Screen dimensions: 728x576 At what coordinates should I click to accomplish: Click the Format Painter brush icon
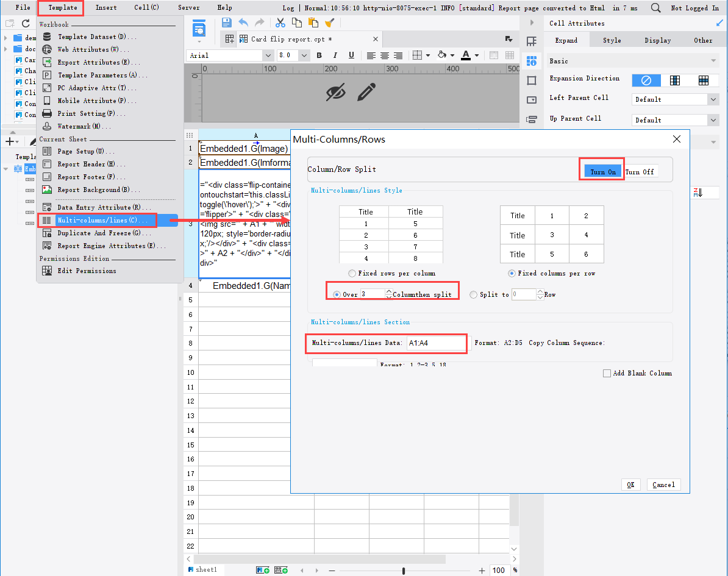pyautogui.click(x=329, y=23)
